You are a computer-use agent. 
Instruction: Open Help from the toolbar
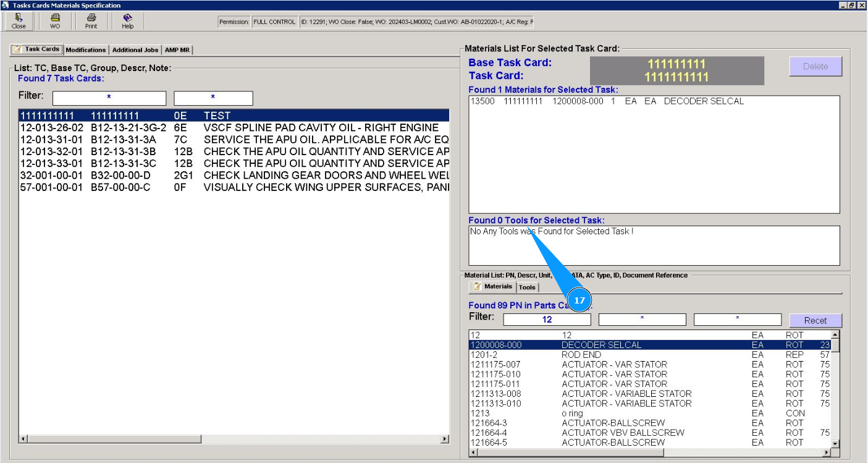(x=127, y=21)
